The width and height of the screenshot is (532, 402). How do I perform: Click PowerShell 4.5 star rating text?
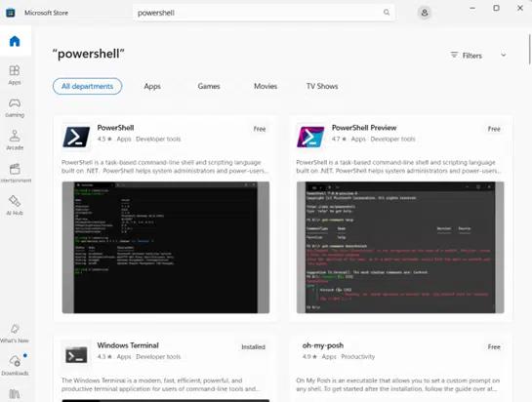pyautogui.click(x=104, y=139)
